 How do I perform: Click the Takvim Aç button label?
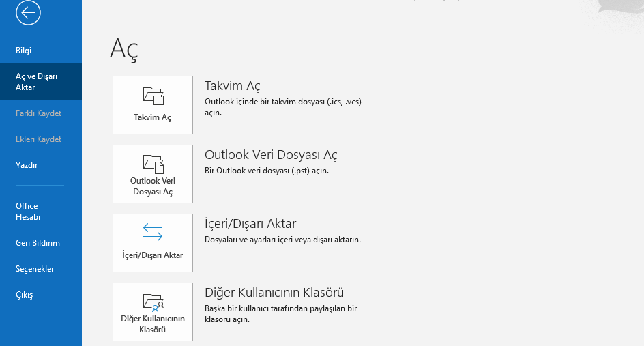pyautogui.click(x=152, y=117)
